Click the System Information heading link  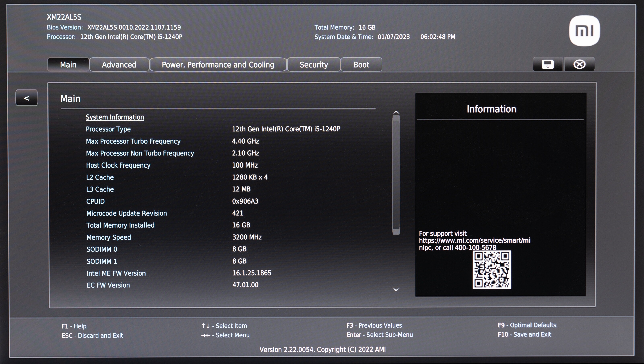115,117
